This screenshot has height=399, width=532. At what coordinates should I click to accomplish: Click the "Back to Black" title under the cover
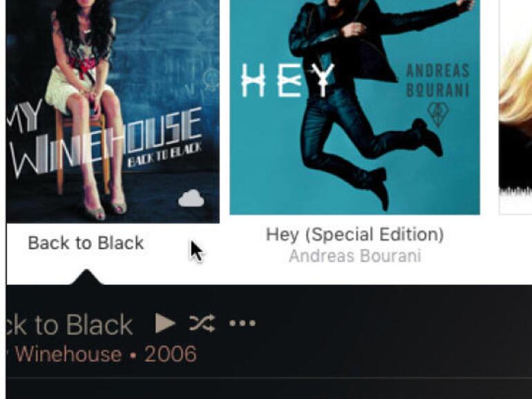[86, 243]
